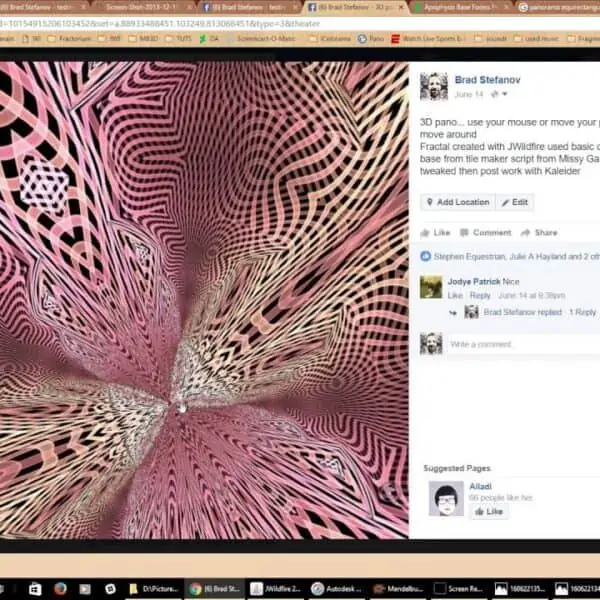Viewport: 600px width, 600px height.
Task: Click the Alladi page thumbnail
Action: 446,499
